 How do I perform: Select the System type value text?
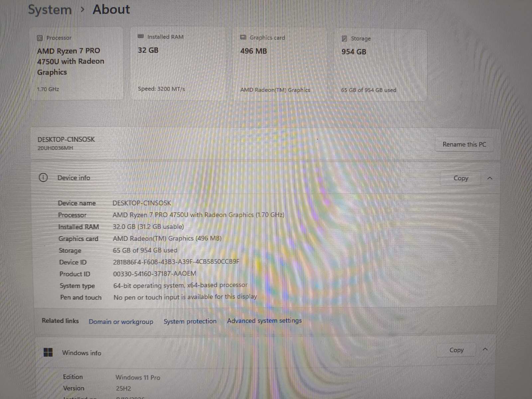coord(181,285)
